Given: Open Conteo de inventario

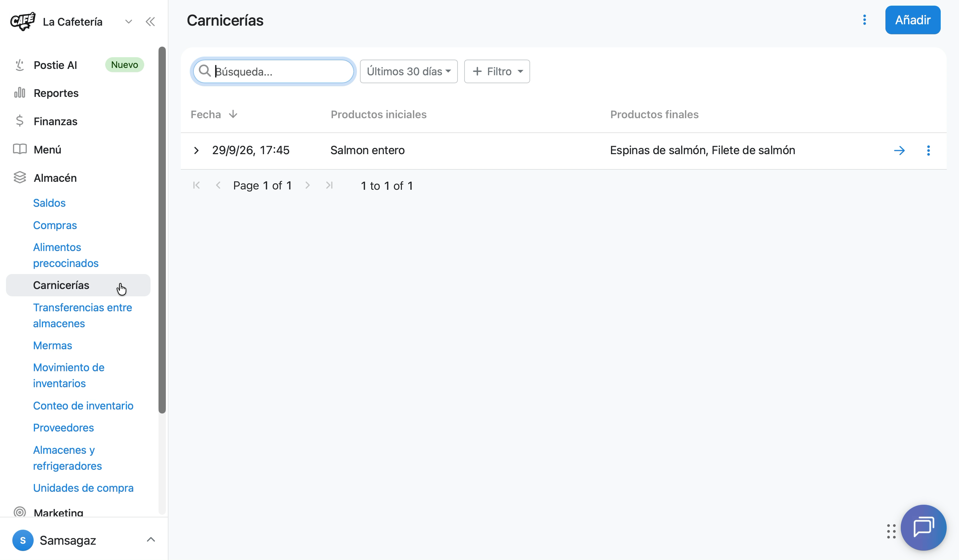Looking at the screenshot, I should point(83,406).
